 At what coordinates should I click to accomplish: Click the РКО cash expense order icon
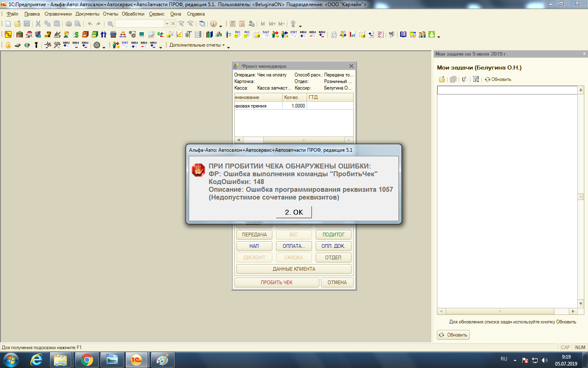point(247,34)
